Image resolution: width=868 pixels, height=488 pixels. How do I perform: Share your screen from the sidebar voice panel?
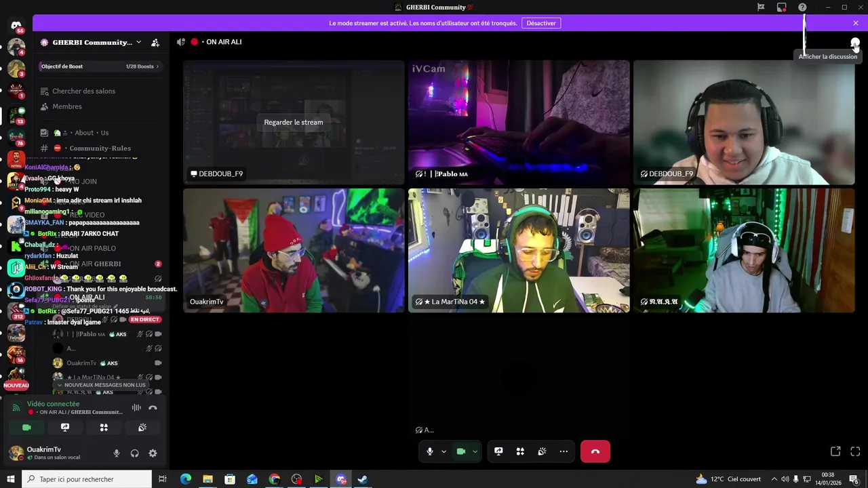(65, 428)
